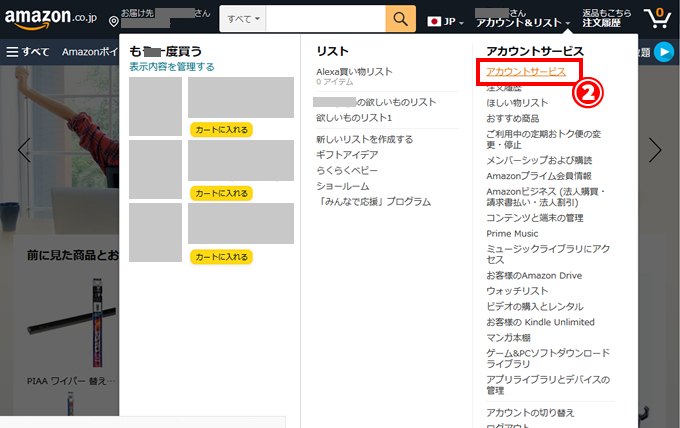Go to next carousel slide arrow
The height and width of the screenshot is (428, 680).
[655, 150]
